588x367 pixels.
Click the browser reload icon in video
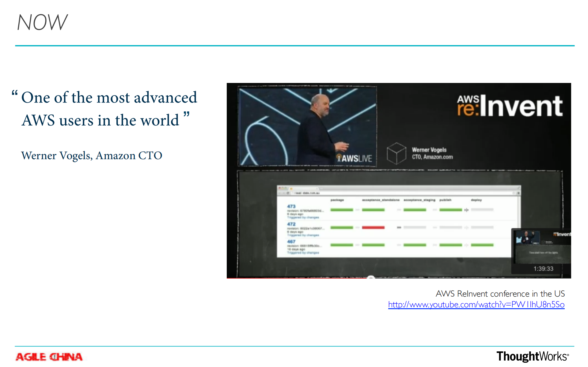tap(288, 193)
